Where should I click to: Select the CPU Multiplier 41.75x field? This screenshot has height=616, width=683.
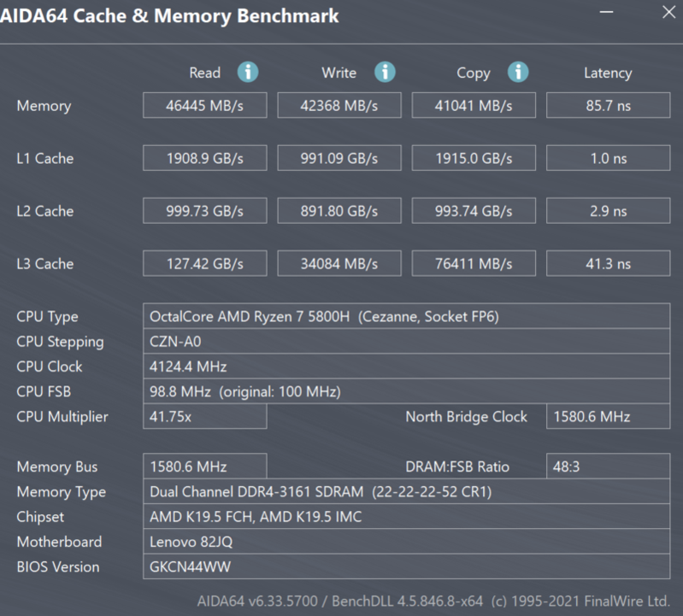[x=204, y=417]
